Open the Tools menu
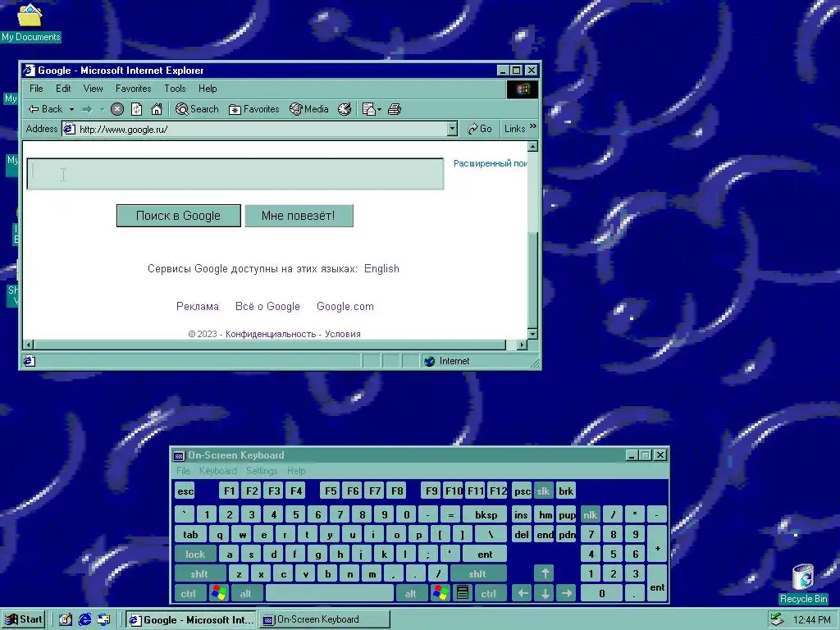The image size is (840, 630). click(x=176, y=89)
